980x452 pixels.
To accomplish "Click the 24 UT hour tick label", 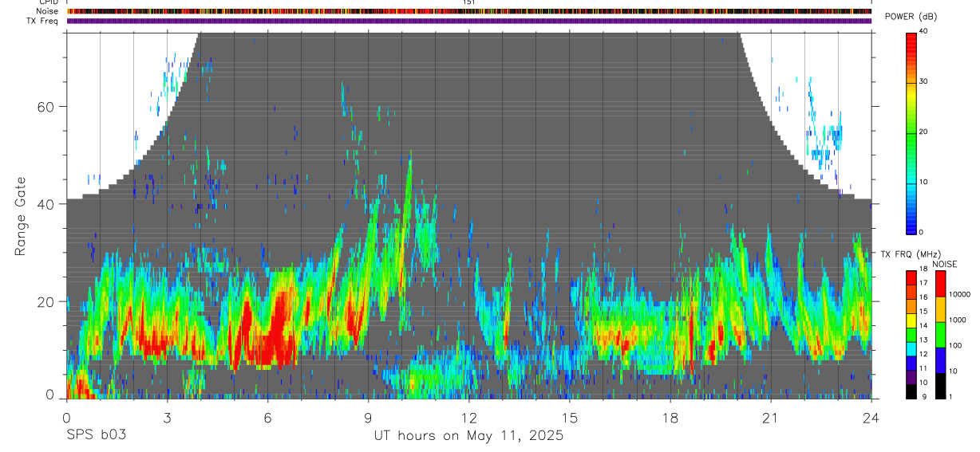I will pos(871,419).
